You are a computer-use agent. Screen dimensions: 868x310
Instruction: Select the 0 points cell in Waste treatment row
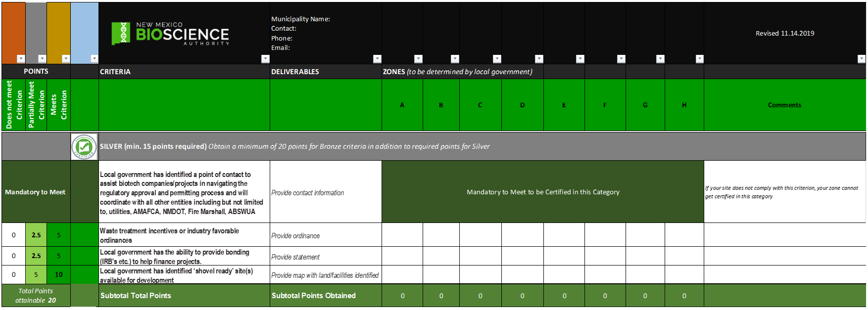coord(14,235)
